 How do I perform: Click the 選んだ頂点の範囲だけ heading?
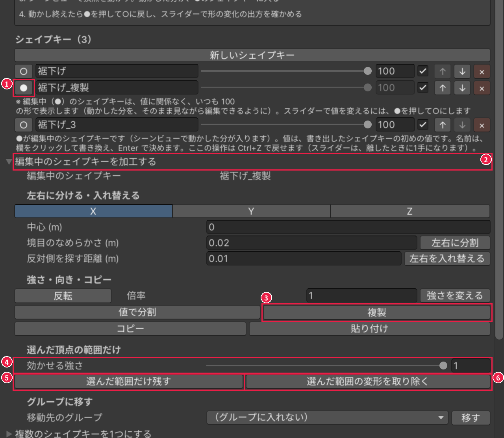74,350
